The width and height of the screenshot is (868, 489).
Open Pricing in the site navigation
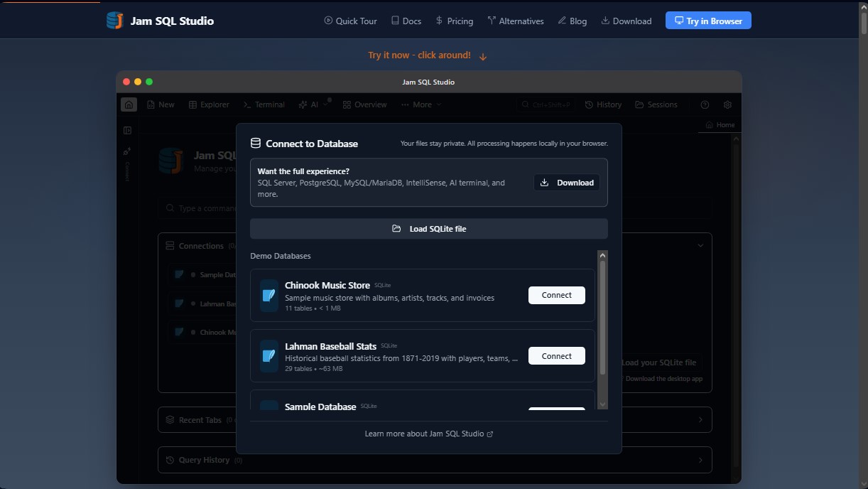(454, 21)
